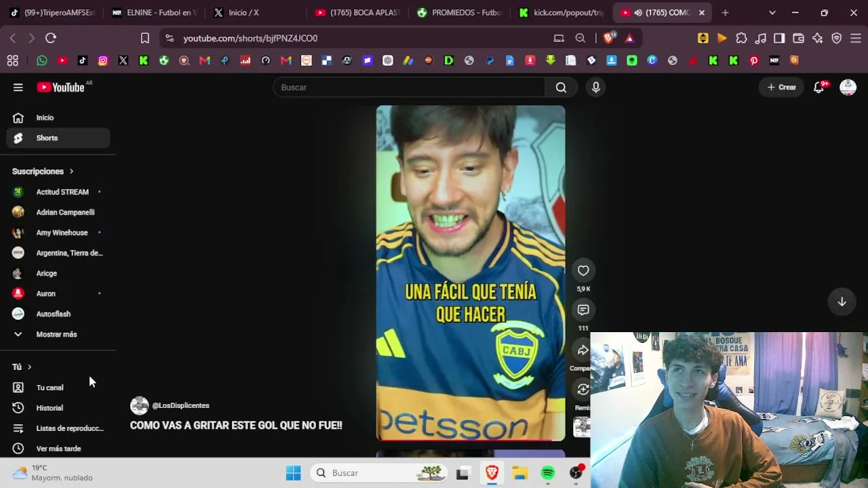Screen dimensions: 868x488
Task: Reload the page
Action: coord(51,38)
